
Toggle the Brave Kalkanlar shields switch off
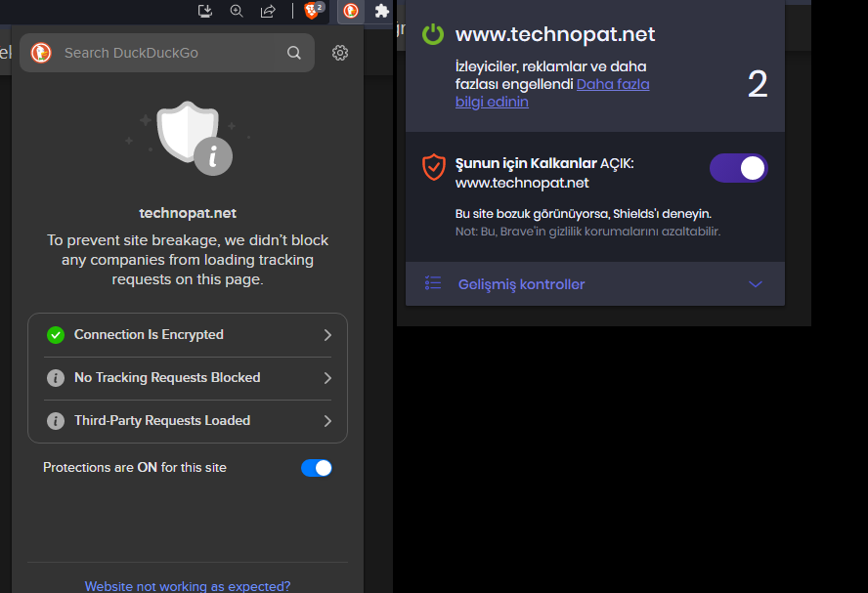click(738, 168)
